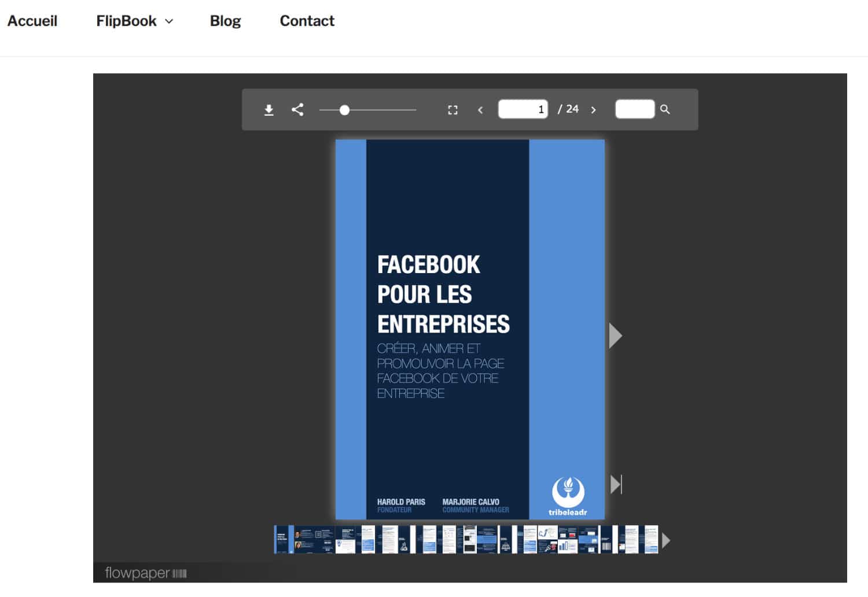
Task: Click the search magnifier icon
Action: (665, 109)
